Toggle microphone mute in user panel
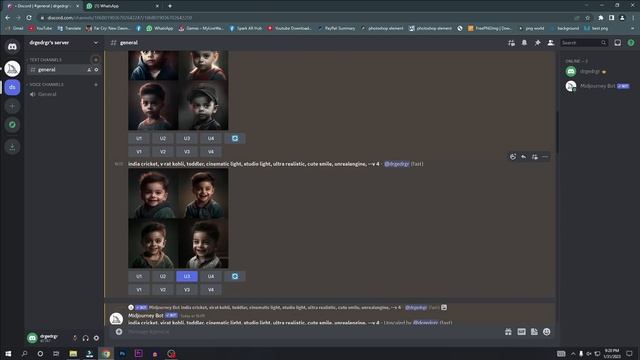Viewport: 640px width, 360px height. 75,338
